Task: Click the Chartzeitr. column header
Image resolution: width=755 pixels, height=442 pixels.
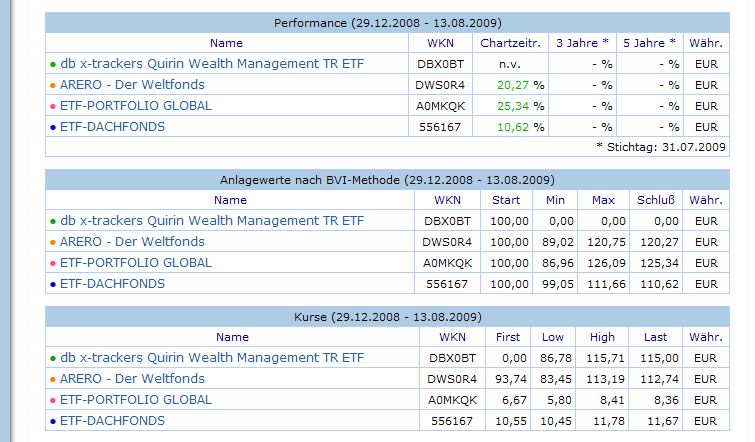Action: coord(510,43)
